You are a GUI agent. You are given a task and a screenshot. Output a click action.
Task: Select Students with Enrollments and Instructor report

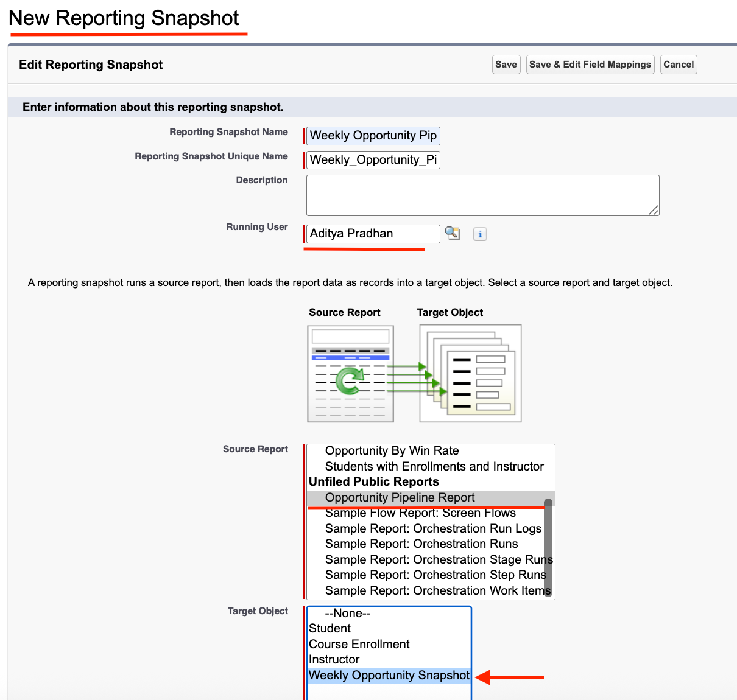tap(434, 467)
